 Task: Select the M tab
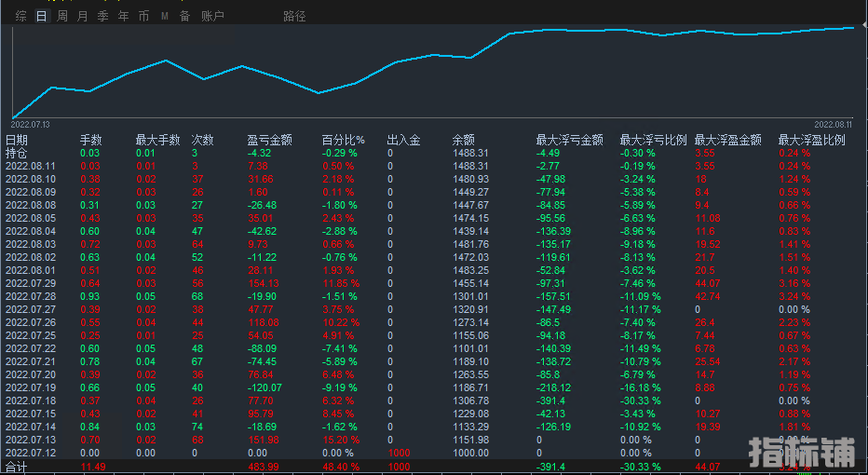point(165,16)
